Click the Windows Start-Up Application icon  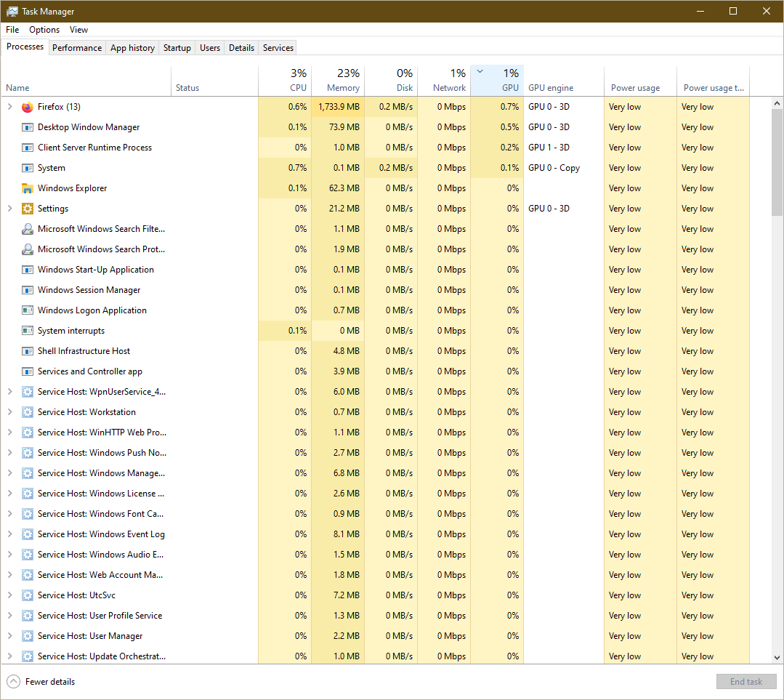tap(28, 270)
